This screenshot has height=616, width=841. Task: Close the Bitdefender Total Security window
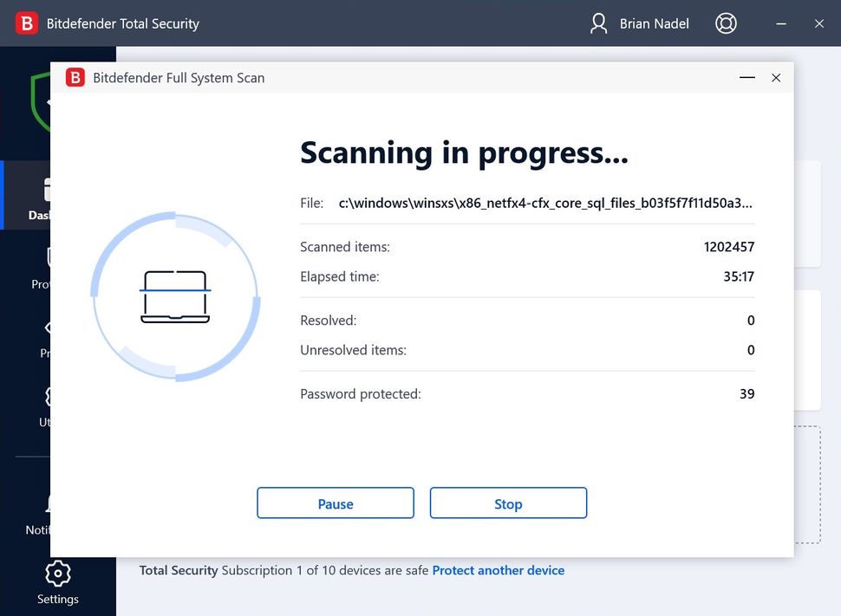click(819, 23)
